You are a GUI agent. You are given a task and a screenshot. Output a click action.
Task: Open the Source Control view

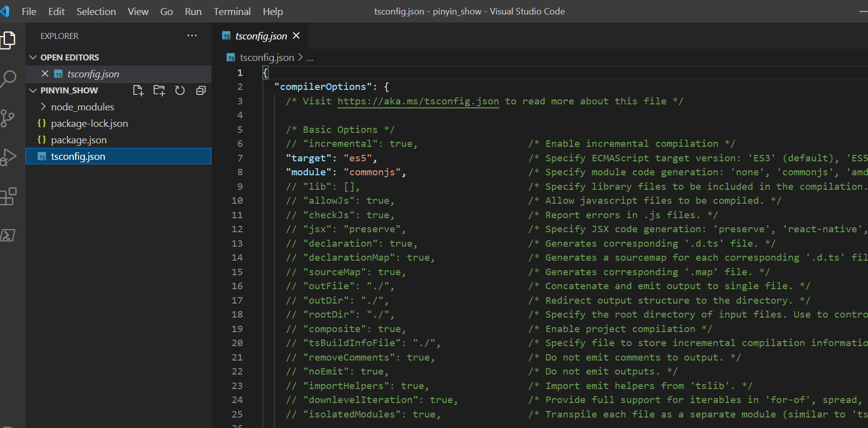tap(7, 118)
